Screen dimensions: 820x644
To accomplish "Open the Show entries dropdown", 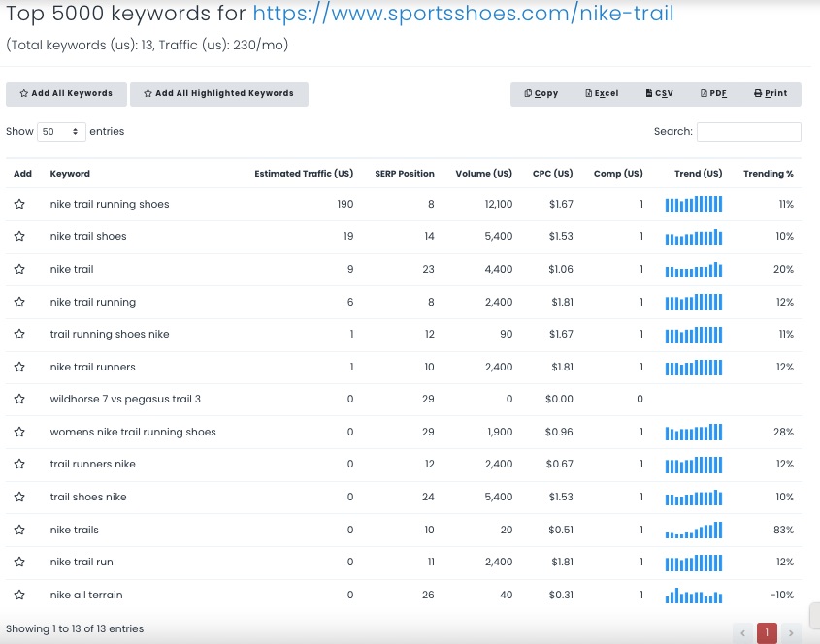I will coord(61,132).
